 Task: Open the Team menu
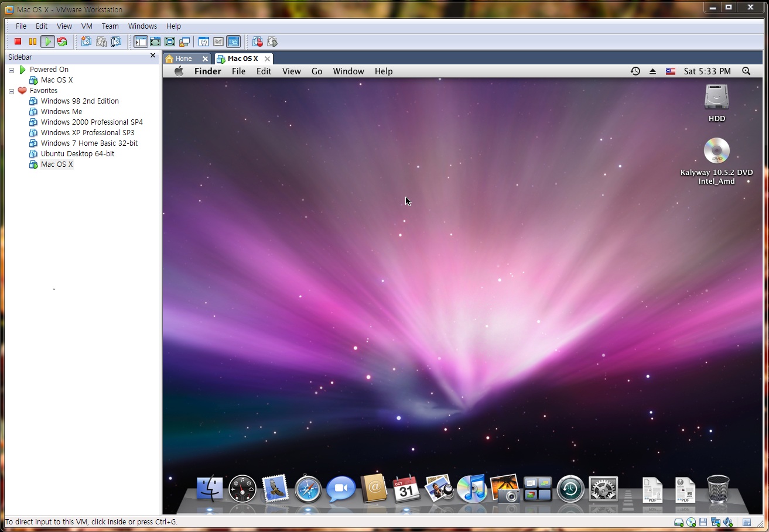(x=110, y=26)
